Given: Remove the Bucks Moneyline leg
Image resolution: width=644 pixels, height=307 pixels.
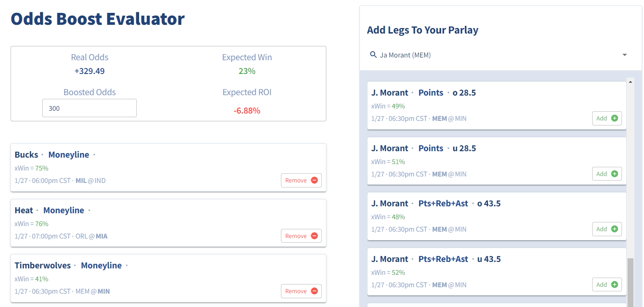Looking at the screenshot, I should click(x=301, y=181).
